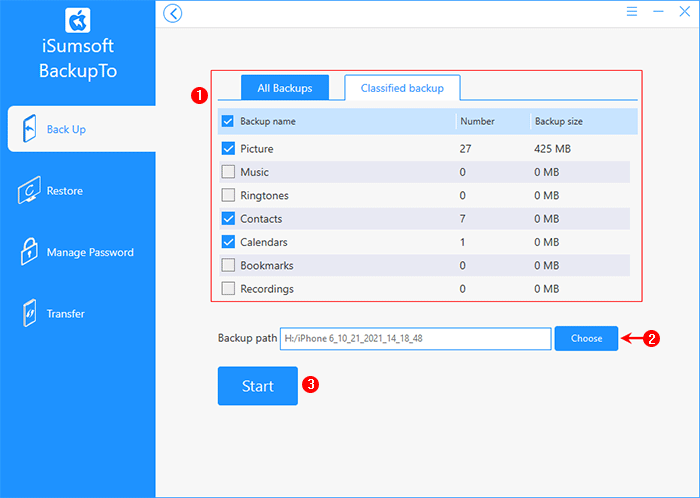
Task: Click the iSumsoft apple logo icon
Action: tap(78, 20)
